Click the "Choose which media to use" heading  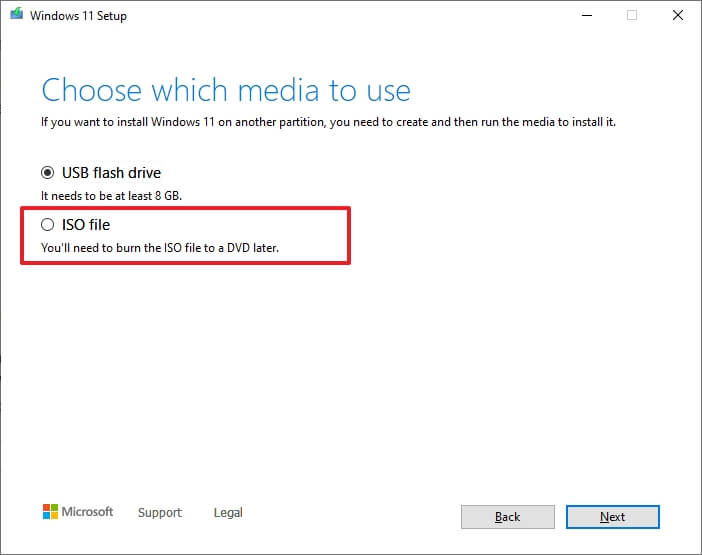(x=226, y=90)
